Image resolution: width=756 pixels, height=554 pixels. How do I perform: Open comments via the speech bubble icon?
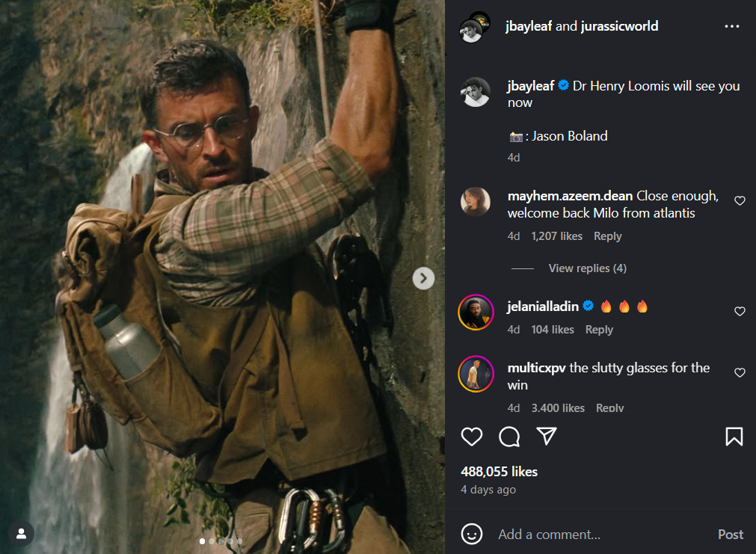[x=509, y=437]
